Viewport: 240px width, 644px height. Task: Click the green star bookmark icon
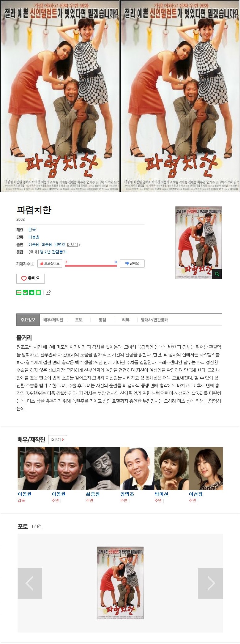32,293
